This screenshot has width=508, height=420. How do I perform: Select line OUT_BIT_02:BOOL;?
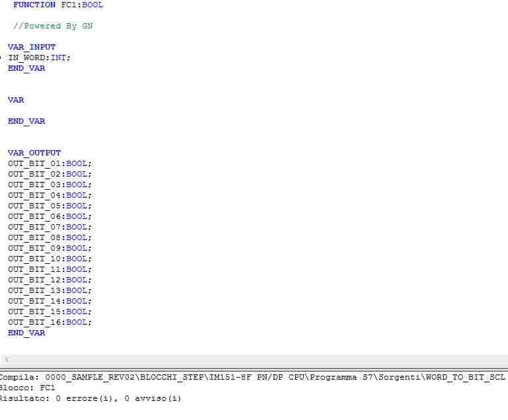[x=50, y=174]
